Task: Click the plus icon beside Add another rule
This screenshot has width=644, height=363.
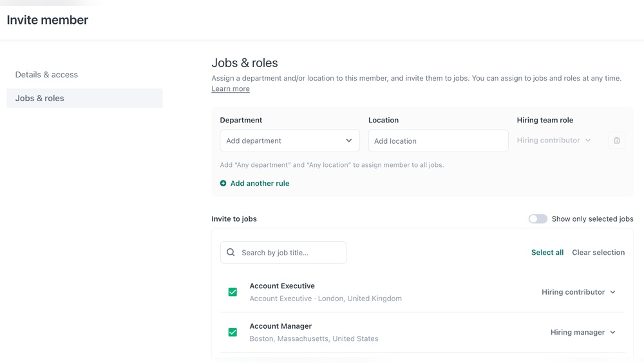Action: (x=223, y=184)
